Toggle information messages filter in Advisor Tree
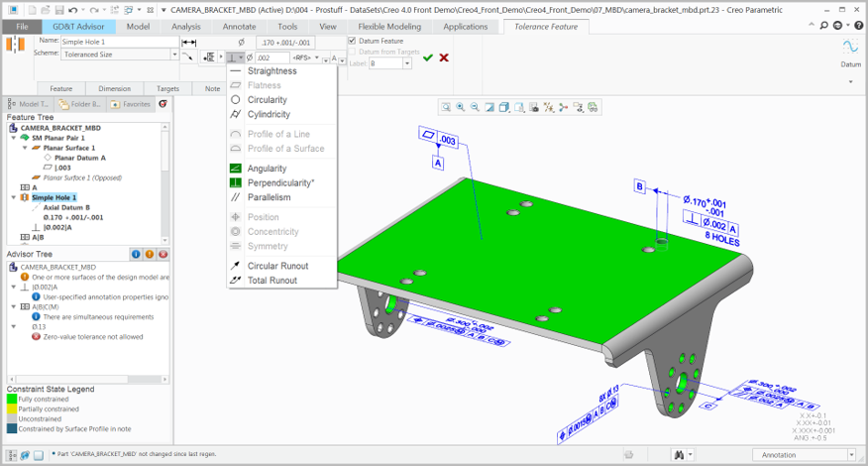Screen dimensions: 868x466 136,255
